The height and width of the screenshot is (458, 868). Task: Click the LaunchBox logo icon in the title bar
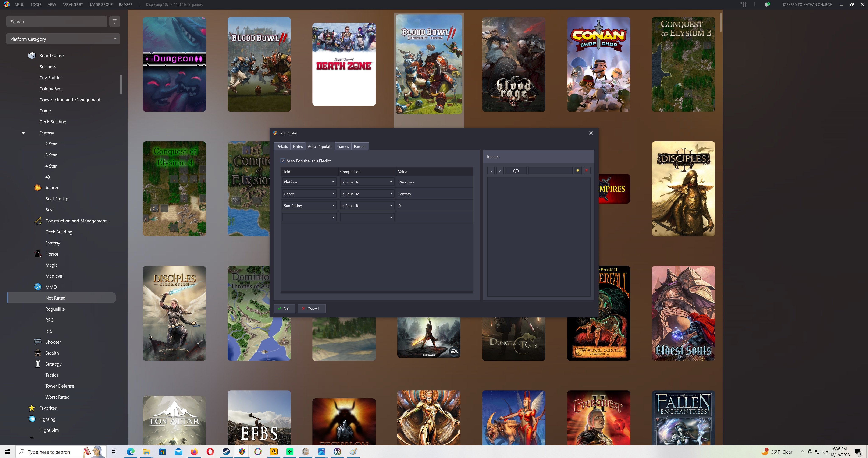(6, 4)
